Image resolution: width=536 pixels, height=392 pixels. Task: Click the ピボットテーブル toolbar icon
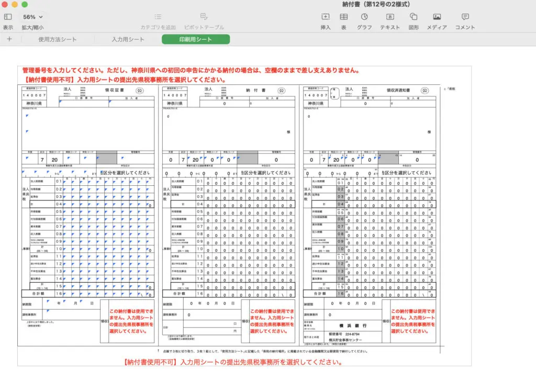click(x=204, y=17)
